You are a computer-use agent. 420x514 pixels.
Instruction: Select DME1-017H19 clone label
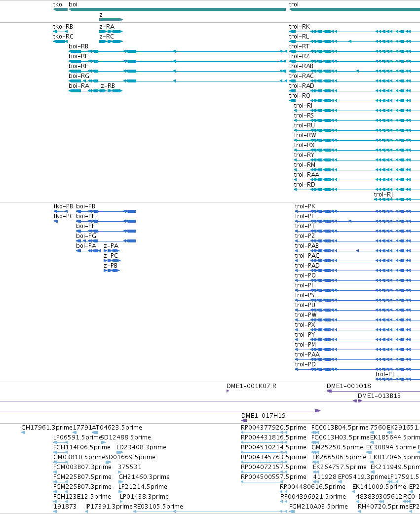[x=264, y=416]
